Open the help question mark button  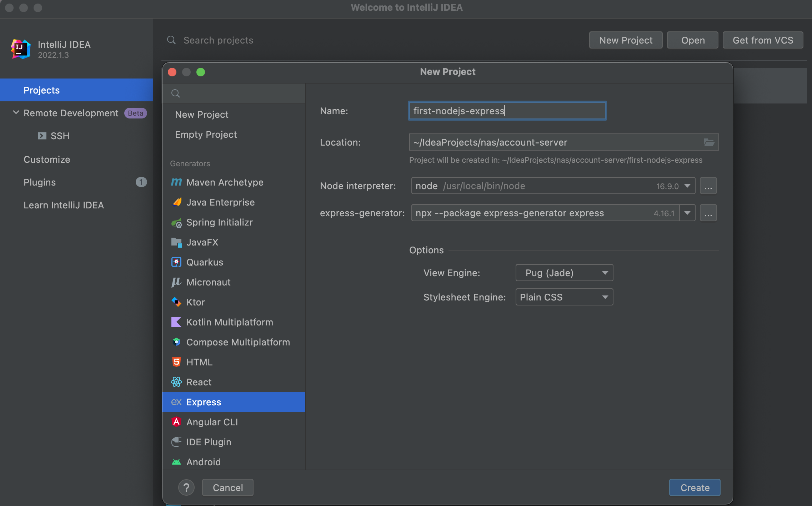[x=186, y=487]
